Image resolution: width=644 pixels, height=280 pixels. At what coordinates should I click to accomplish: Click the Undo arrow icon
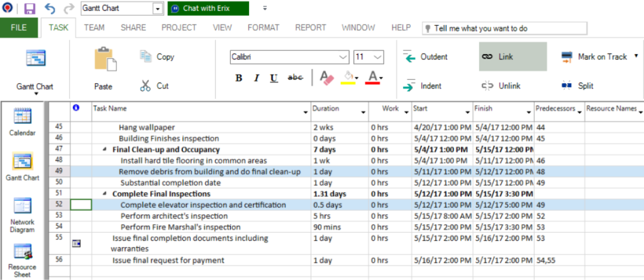click(x=50, y=8)
